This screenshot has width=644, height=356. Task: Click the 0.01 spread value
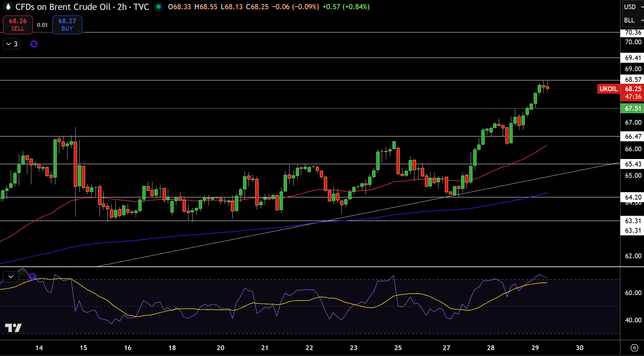(42, 25)
